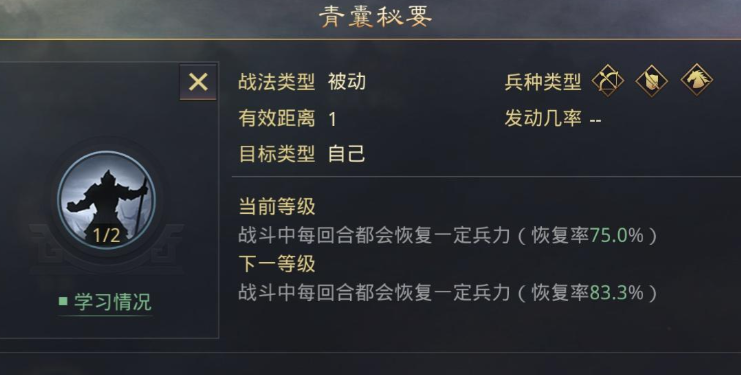Click the 发动几率 label
Image resolution: width=741 pixels, height=375 pixels.
543,118
